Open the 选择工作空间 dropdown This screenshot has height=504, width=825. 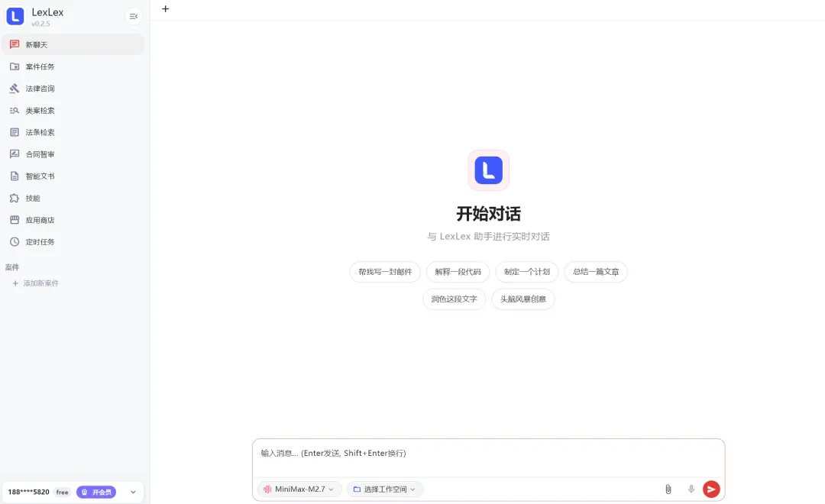point(384,489)
